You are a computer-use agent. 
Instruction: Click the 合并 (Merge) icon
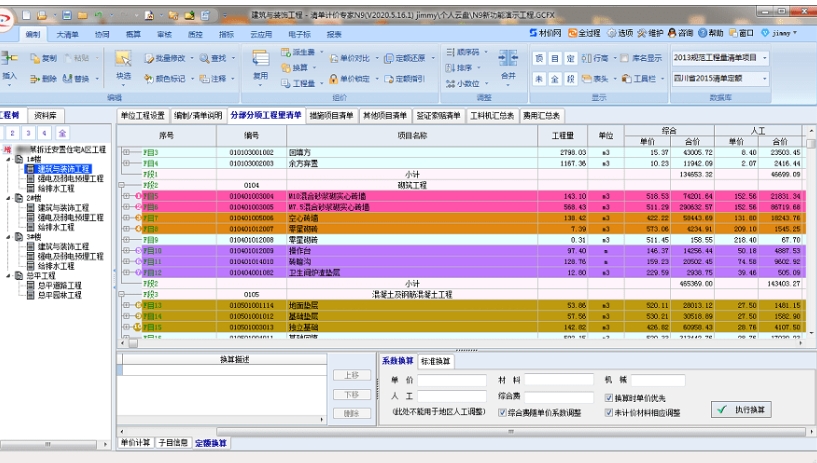tap(508, 58)
